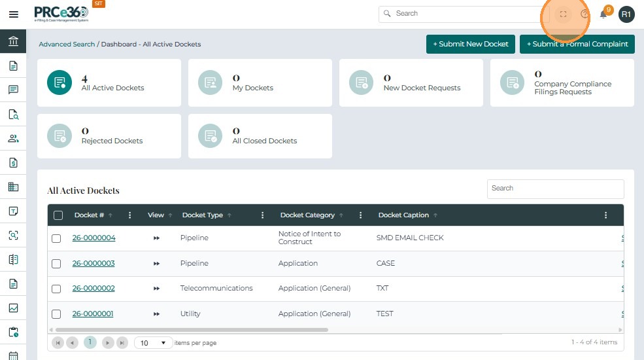Switch to All Closed Dockets card

[260, 136]
